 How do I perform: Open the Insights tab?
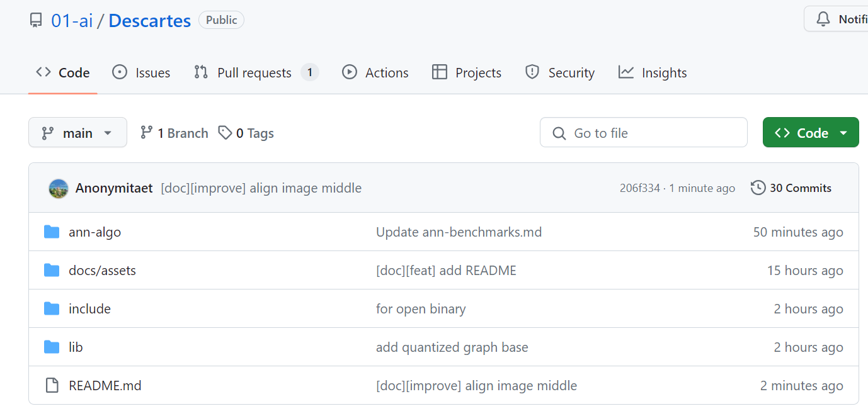click(x=653, y=73)
